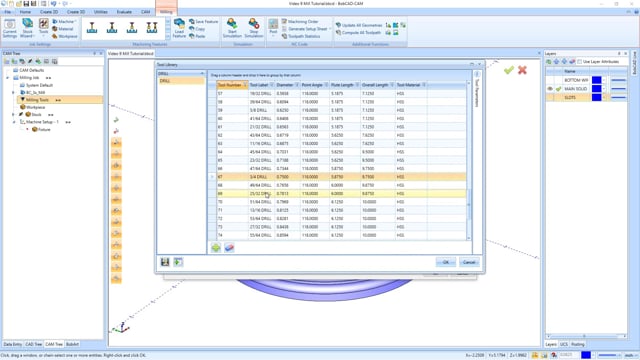Viewport: 640px width, 360px height.
Task: Click the eraser icon in Tool Library
Action: tap(229, 247)
